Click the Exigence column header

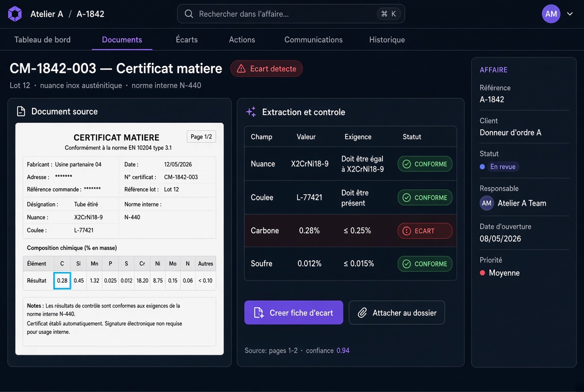358,137
